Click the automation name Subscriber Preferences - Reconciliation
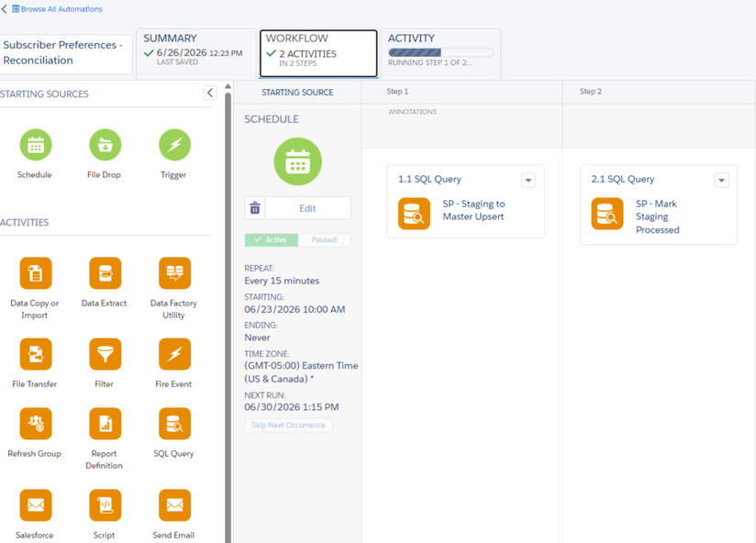The width and height of the screenshot is (756, 543). click(x=62, y=52)
